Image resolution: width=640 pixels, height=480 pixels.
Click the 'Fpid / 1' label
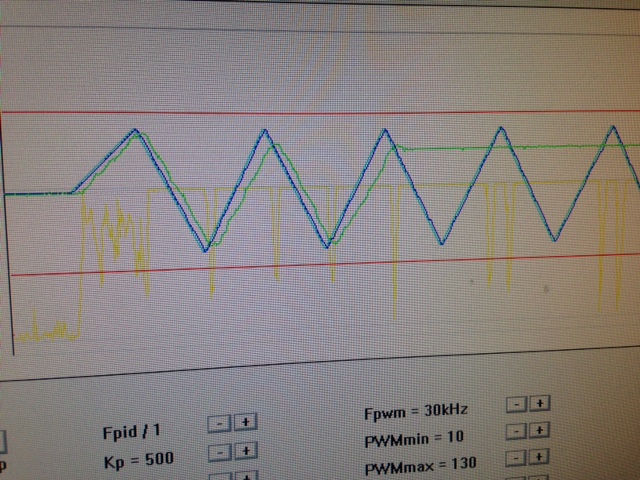[x=131, y=432]
